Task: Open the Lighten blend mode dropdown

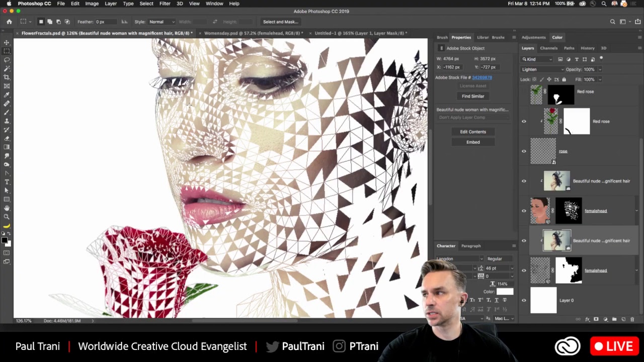Action: pos(542,69)
